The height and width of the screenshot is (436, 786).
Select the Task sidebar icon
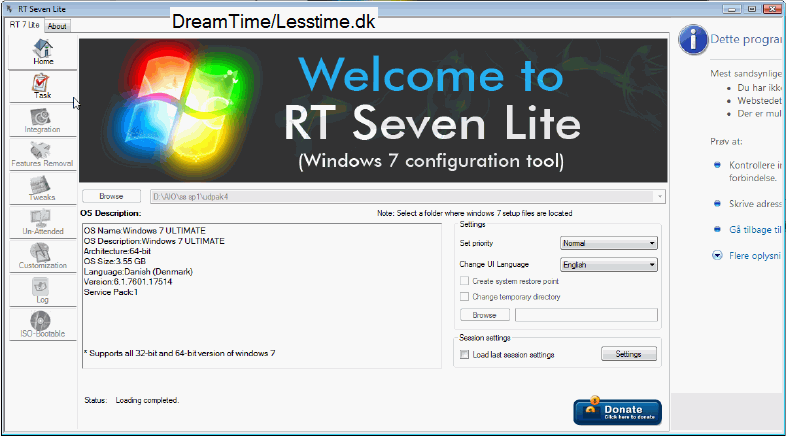(43, 86)
